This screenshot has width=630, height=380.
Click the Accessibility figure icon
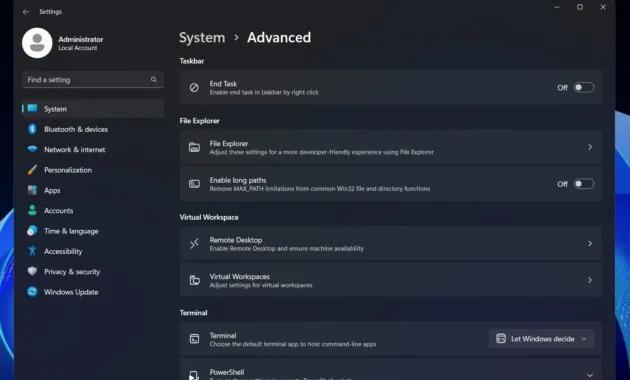click(33, 251)
